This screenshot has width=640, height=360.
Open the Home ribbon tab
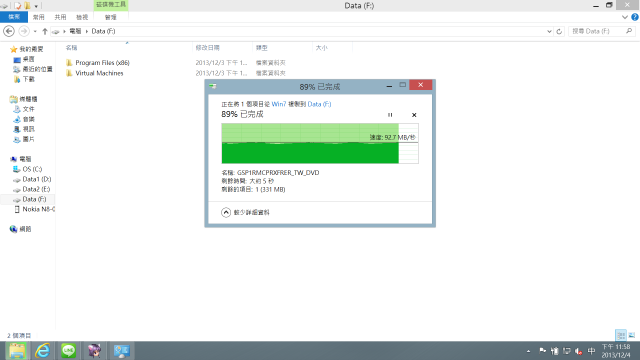point(38,17)
